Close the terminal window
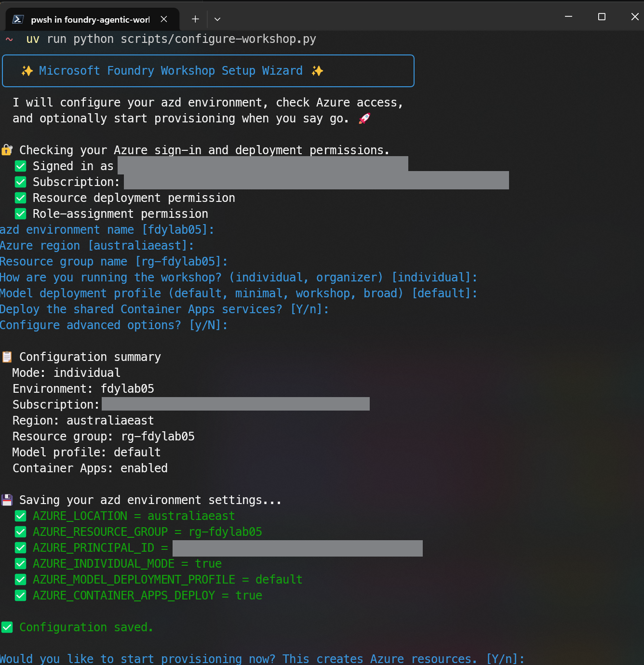This screenshot has width=644, height=665. (635, 16)
